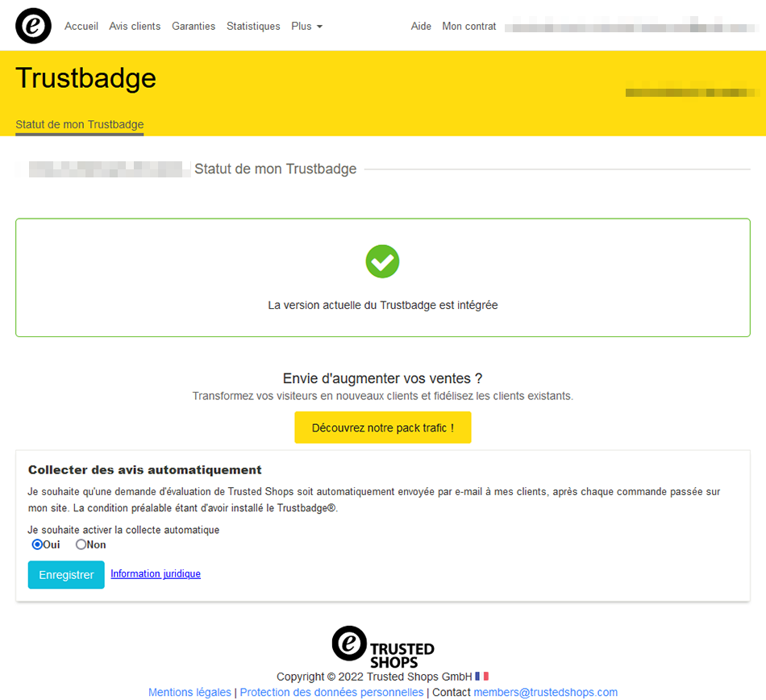Select the Non radio button

tap(81, 544)
